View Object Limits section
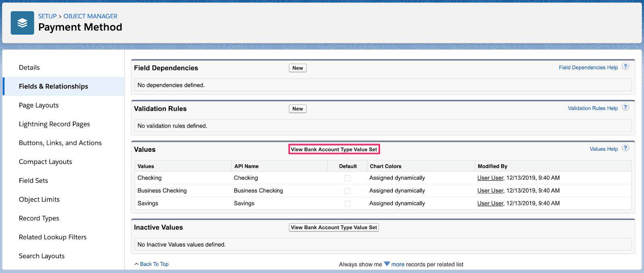This screenshot has height=273, width=644. (39, 200)
